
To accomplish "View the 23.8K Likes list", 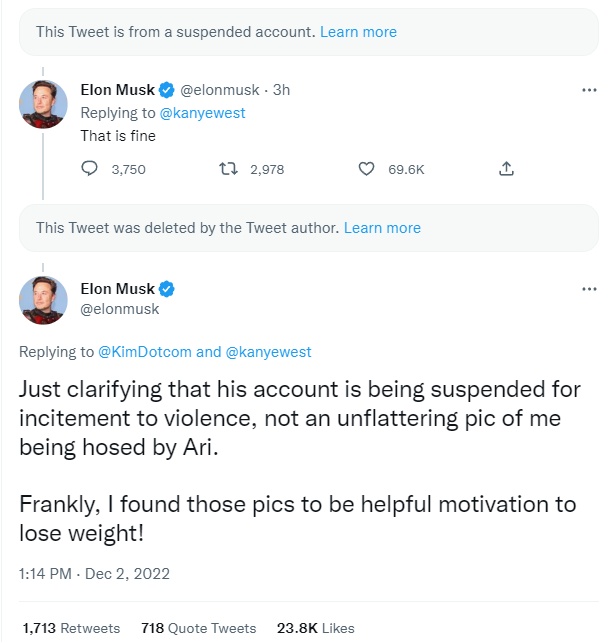I will [316, 628].
